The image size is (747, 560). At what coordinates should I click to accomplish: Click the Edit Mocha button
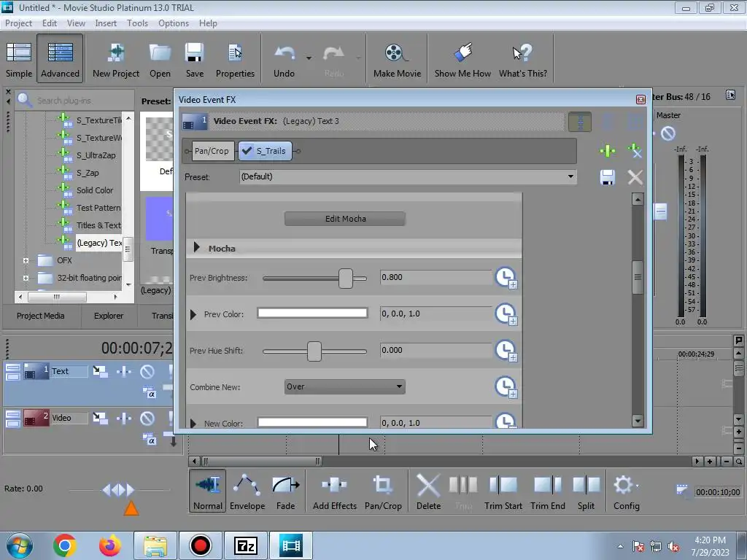coord(345,219)
